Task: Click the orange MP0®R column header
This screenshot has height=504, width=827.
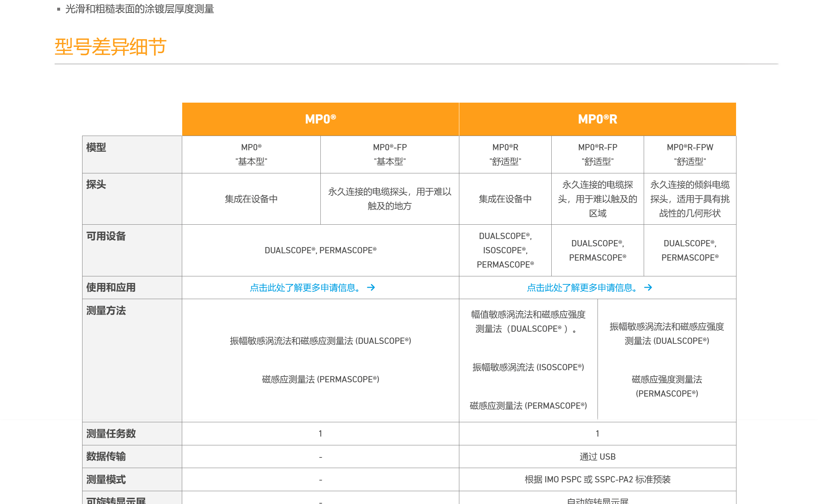Action: (x=598, y=119)
